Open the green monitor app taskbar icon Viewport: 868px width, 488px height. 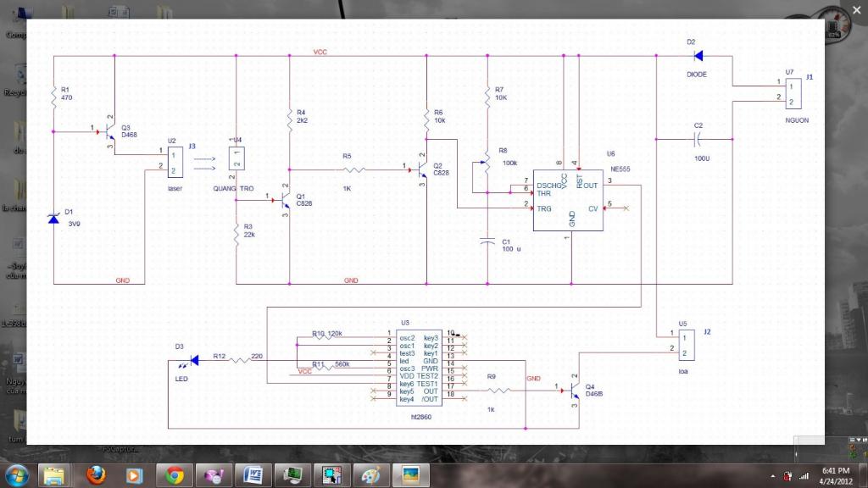tap(292, 476)
